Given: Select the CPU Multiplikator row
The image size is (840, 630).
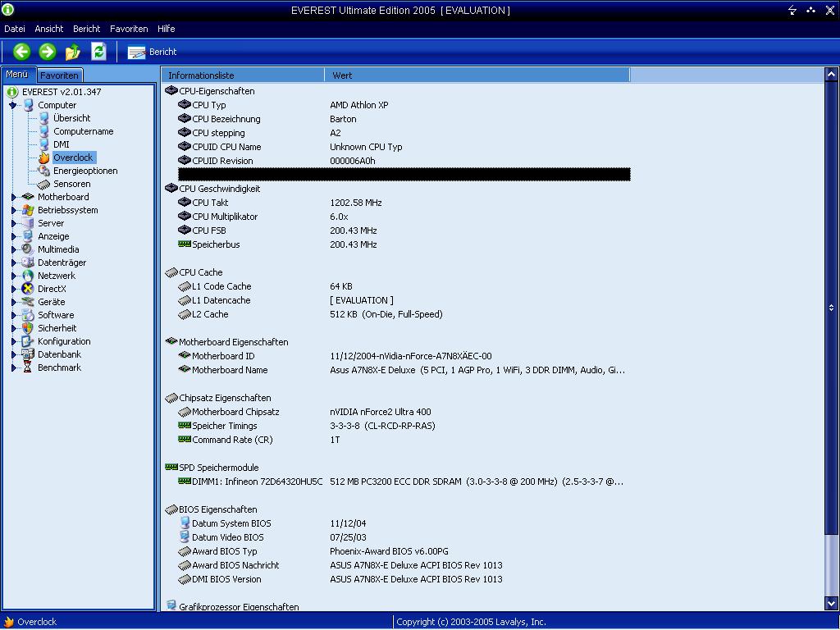Looking at the screenshot, I should coord(404,217).
